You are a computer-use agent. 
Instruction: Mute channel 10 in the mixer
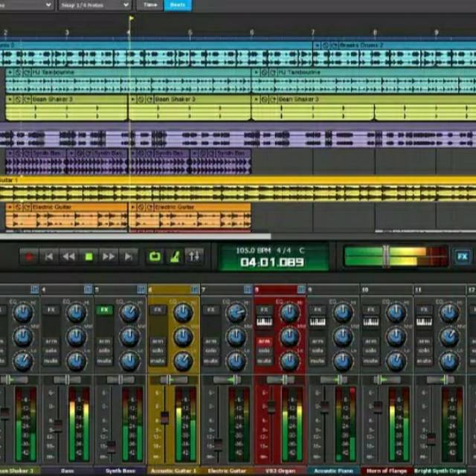pos(371,361)
